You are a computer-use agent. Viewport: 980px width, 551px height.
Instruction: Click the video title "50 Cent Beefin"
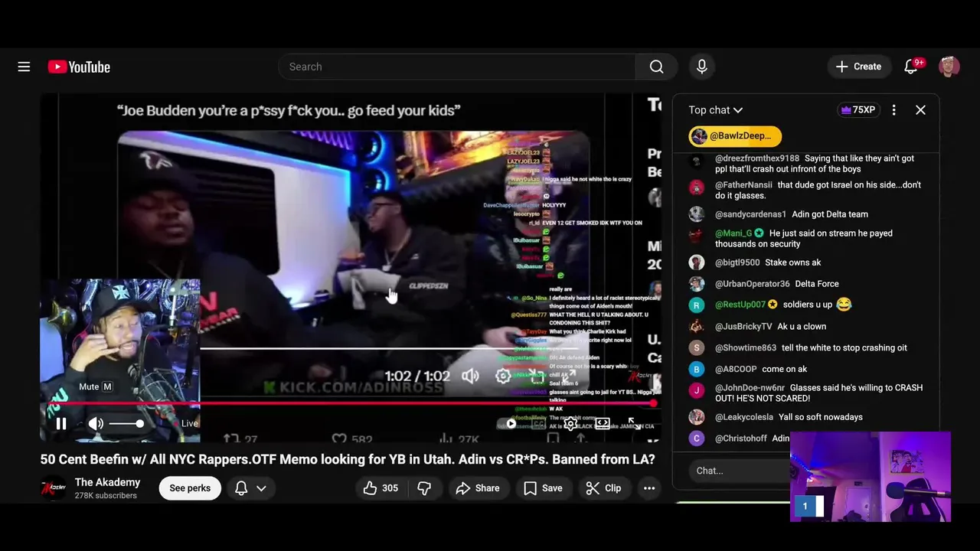(x=348, y=459)
